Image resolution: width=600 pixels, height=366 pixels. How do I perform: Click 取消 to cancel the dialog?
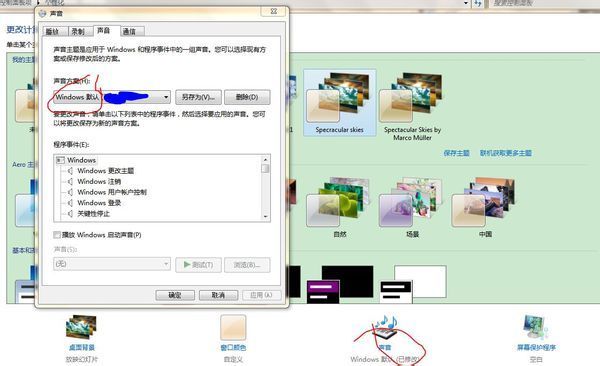pos(218,295)
